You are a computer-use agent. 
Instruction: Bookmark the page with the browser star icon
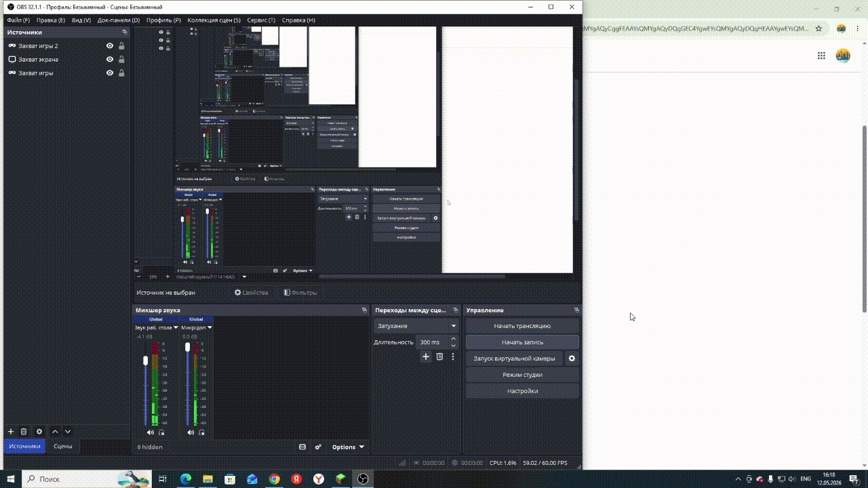(x=818, y=28)
